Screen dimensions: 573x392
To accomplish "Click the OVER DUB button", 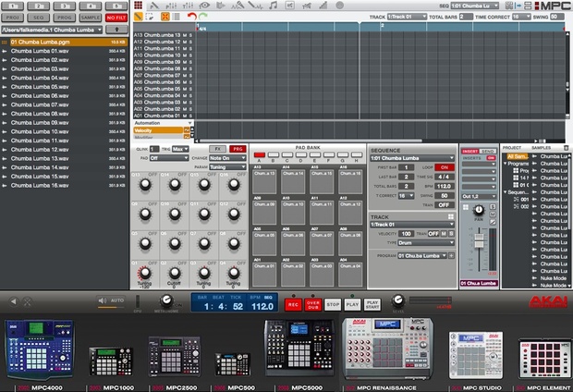I will click(x=313, y=304).
